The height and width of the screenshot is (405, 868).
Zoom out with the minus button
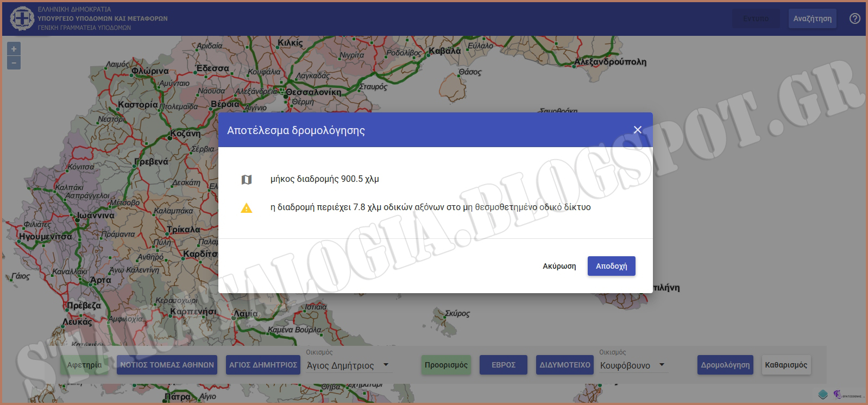click(x=14, y=63)
